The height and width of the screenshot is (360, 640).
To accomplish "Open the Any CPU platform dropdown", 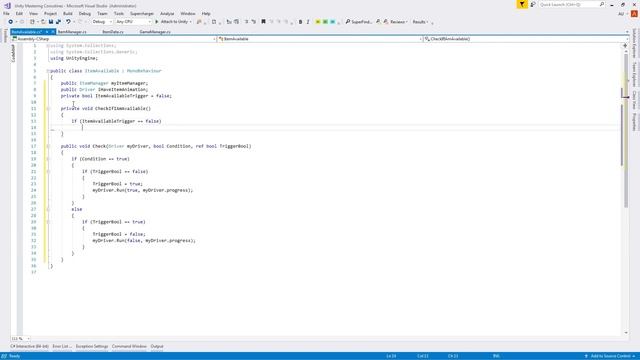I will pyautogui.click(x=133, y=22).
